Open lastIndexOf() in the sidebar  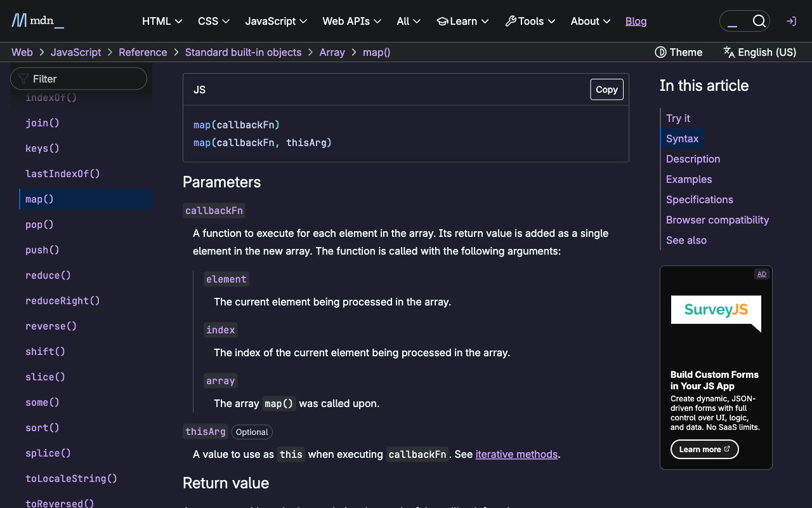63,173
